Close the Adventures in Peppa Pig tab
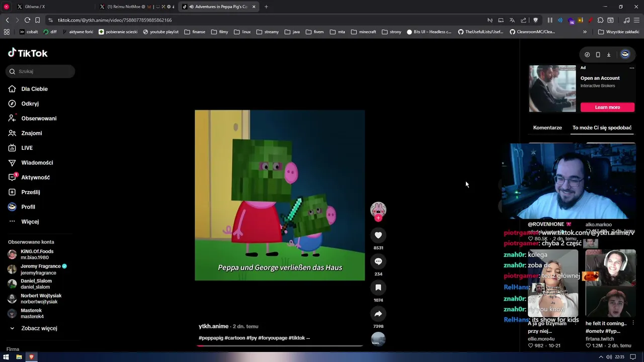 pos(254,7)
